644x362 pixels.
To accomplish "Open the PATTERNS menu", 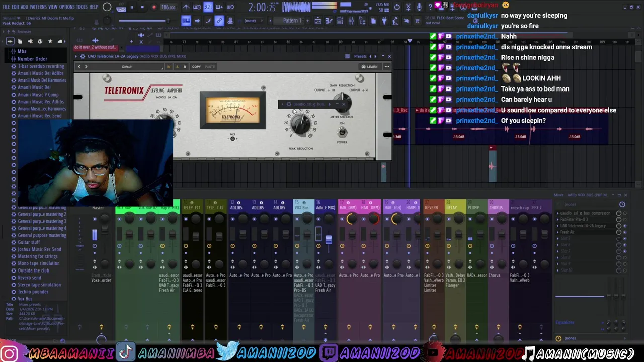I will click(x=38, y=7).
